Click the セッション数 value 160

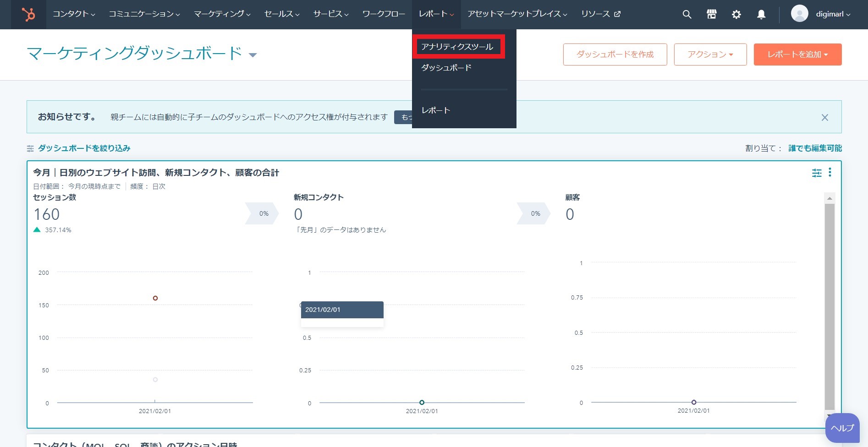47,214
